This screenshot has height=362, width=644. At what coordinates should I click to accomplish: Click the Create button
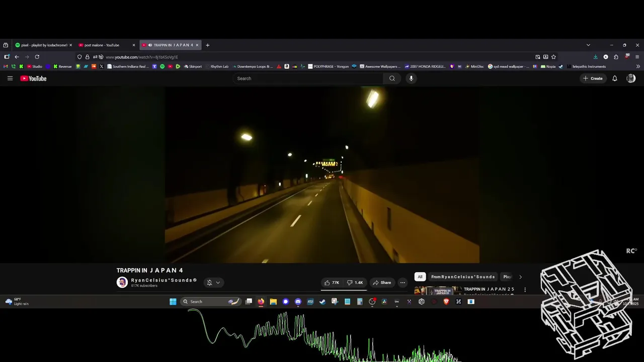[593, 78]
